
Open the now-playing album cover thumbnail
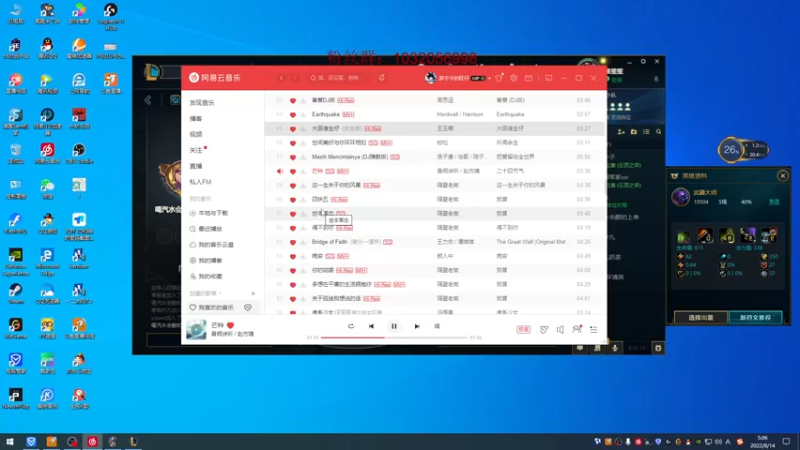coord(196,330)
